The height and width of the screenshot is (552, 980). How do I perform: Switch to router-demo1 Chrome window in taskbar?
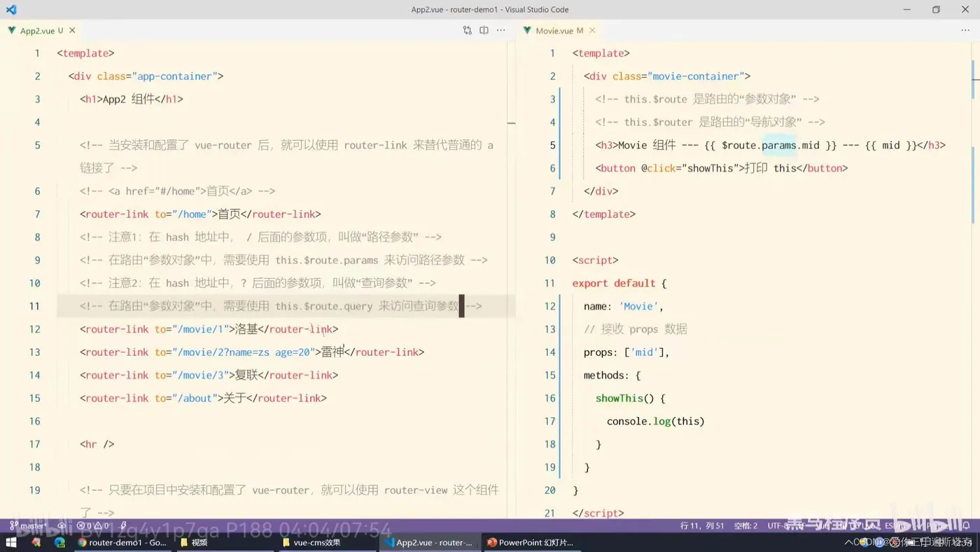(x=120, y=542)
